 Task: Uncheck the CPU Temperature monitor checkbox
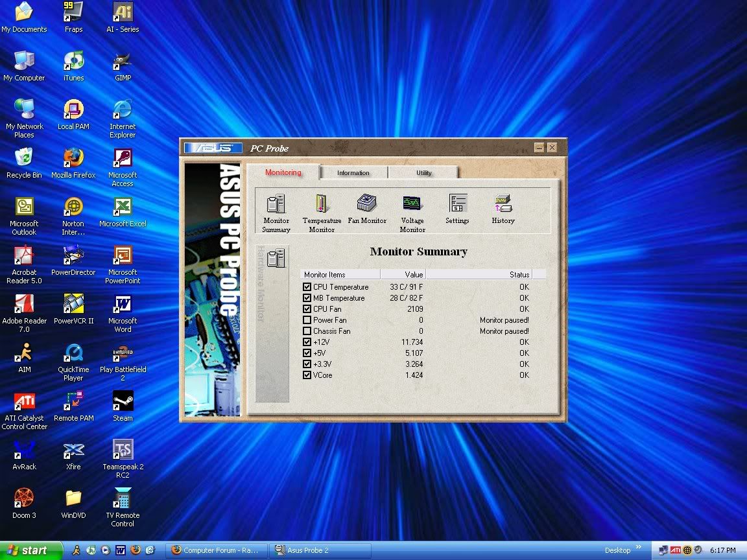pyautogui.click(x=307, y=287)
